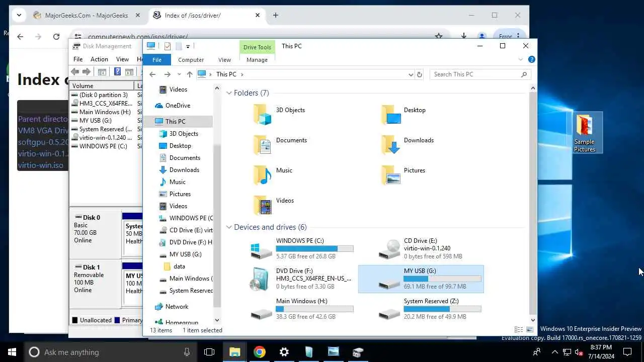Show hidden system tray icons
The width and height of the screenshot is (644, 362).
click(x=554, y=352)
